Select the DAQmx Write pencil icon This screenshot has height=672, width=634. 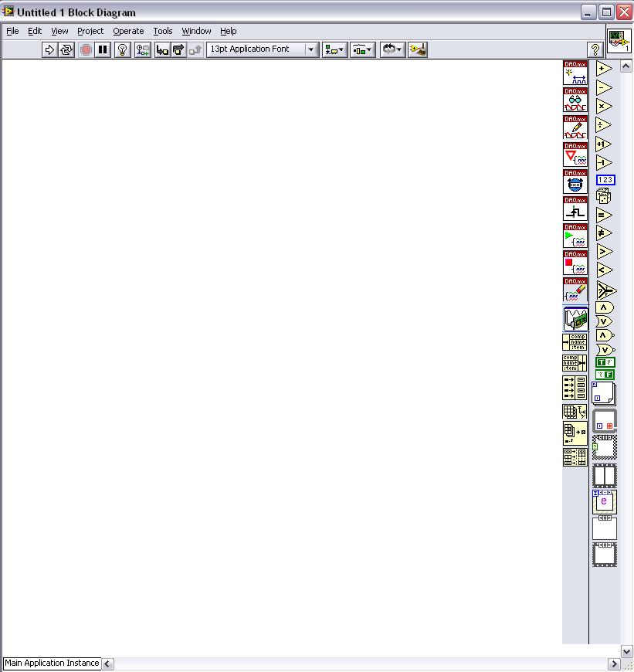tap(575, 127)
